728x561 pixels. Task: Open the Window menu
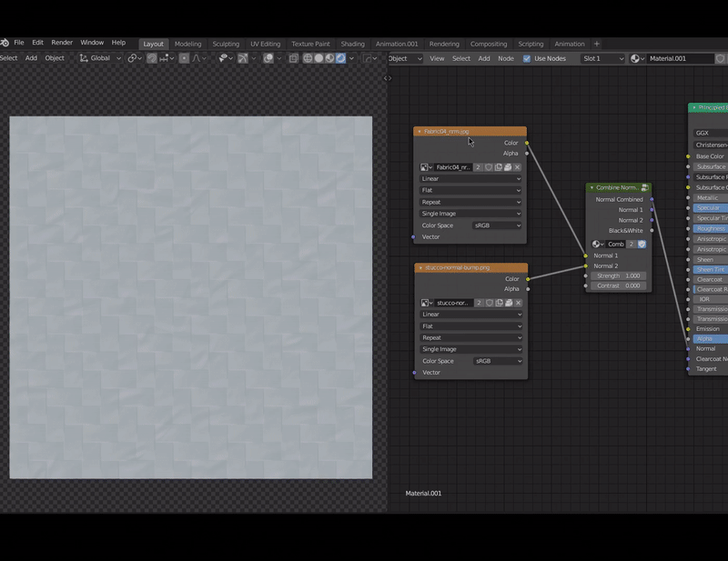[x=92, y=43]
